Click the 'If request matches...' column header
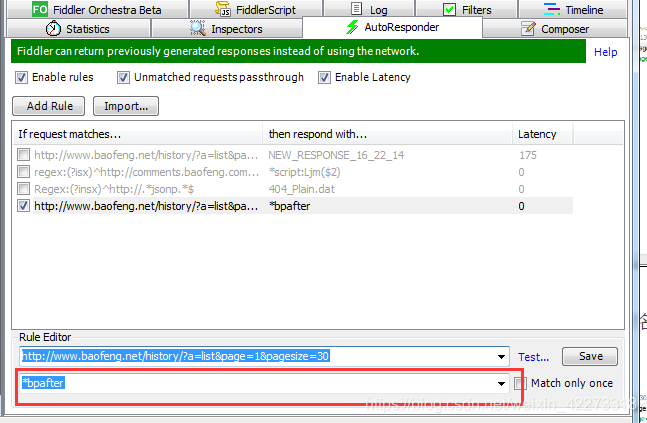The image size is (647, 423). tap(137, 134)
